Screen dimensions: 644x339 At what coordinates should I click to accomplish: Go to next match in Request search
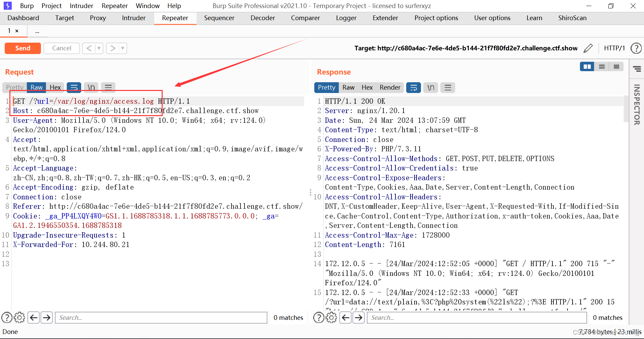tap(47, 318)
